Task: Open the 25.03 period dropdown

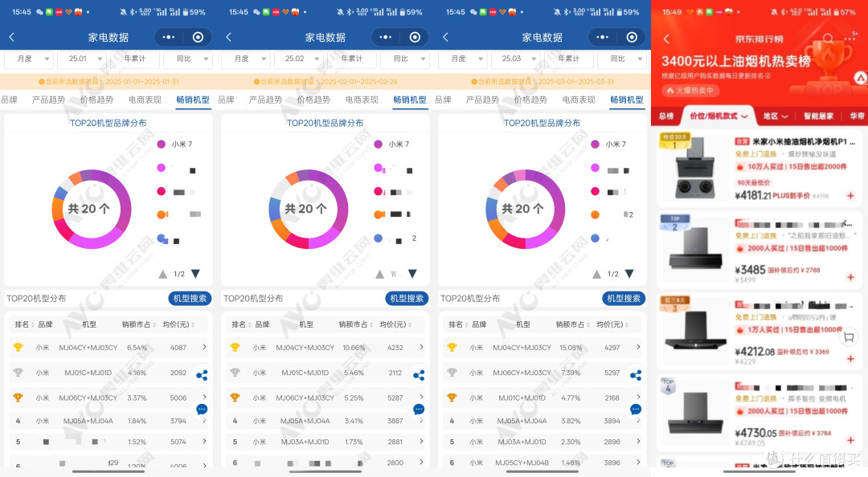Action: 517,59
